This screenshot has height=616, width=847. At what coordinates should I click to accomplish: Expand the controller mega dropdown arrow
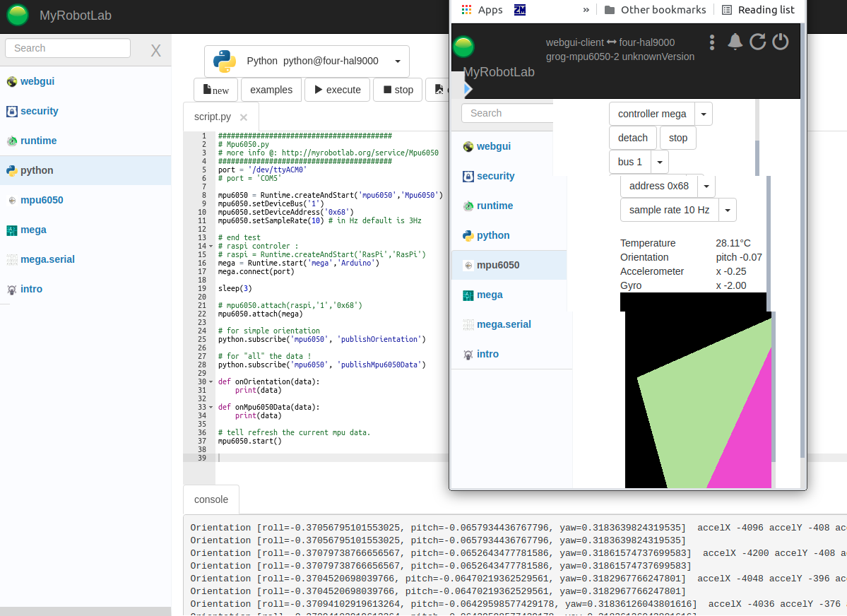click(704, 114)
